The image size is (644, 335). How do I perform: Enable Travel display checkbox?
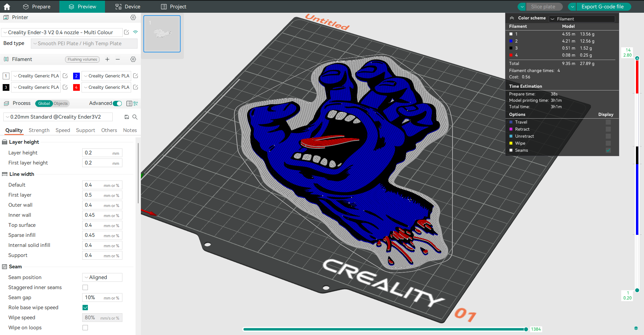(608, 122)
